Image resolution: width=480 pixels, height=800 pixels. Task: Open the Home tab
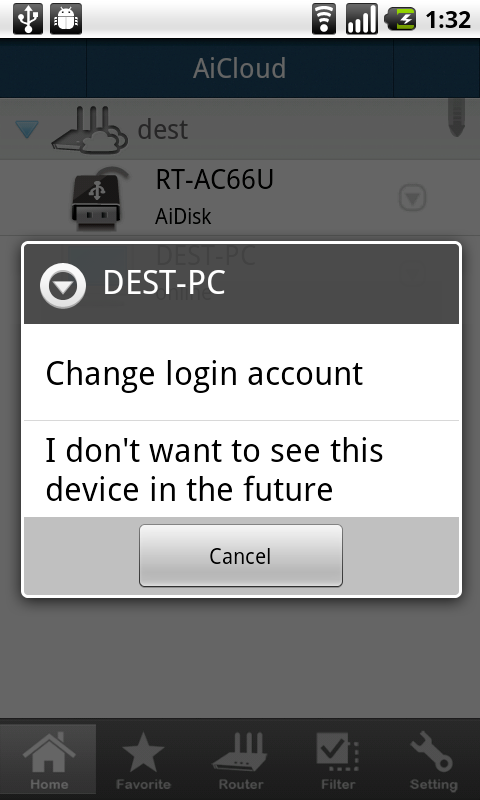[48, 761]
